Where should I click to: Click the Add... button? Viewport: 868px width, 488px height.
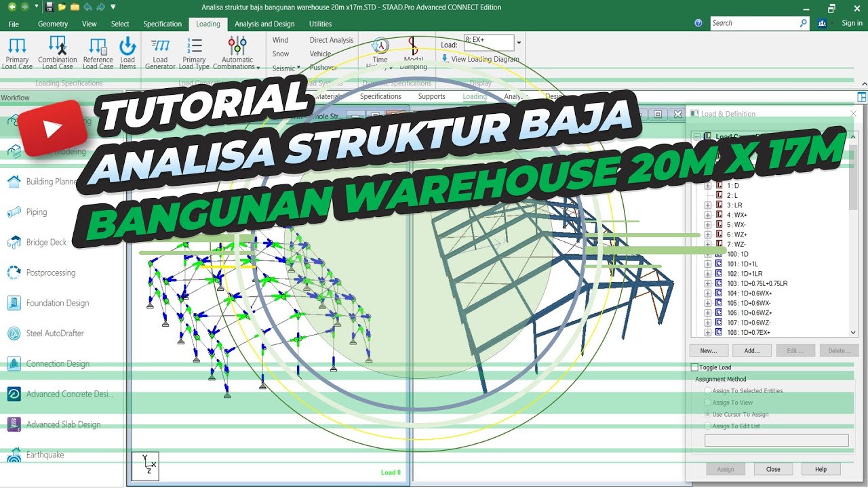point(752,350)
